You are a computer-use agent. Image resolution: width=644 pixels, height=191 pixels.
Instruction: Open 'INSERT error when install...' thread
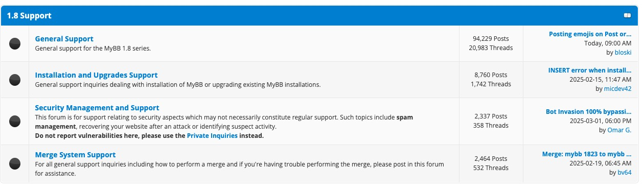(590, 70)
